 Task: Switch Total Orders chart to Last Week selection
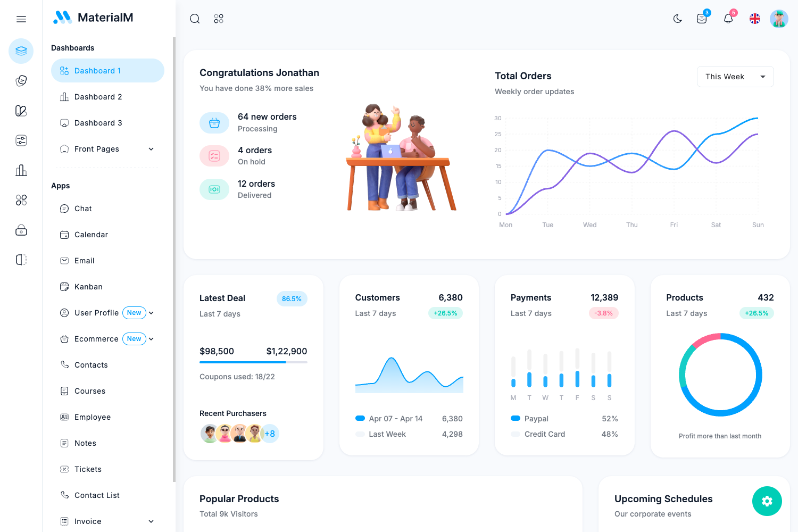tap(735, 76)
